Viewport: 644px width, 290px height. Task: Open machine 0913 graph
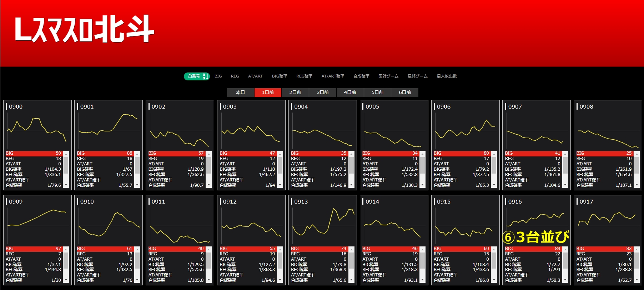(x=323, y=226)
